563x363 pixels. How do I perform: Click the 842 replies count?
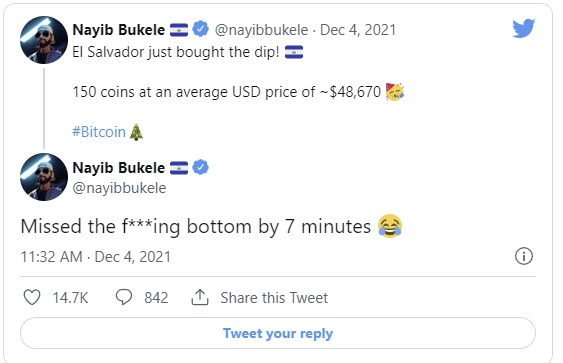click(x=156, y=298)
